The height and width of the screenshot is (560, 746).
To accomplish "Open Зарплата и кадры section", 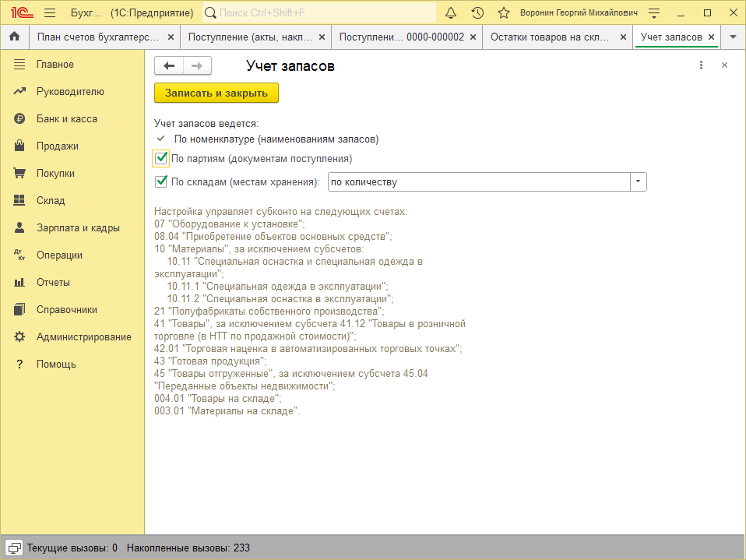I will 78,228.
